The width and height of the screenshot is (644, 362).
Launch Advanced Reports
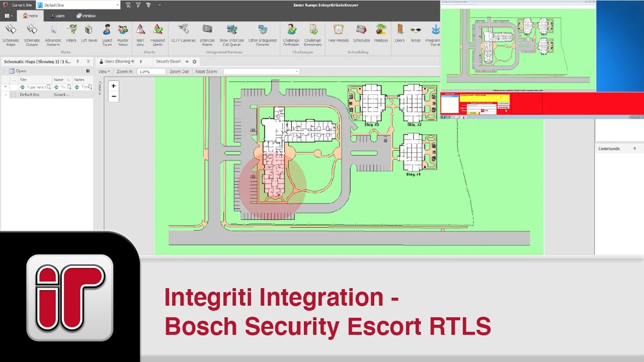tap(53, 35)
